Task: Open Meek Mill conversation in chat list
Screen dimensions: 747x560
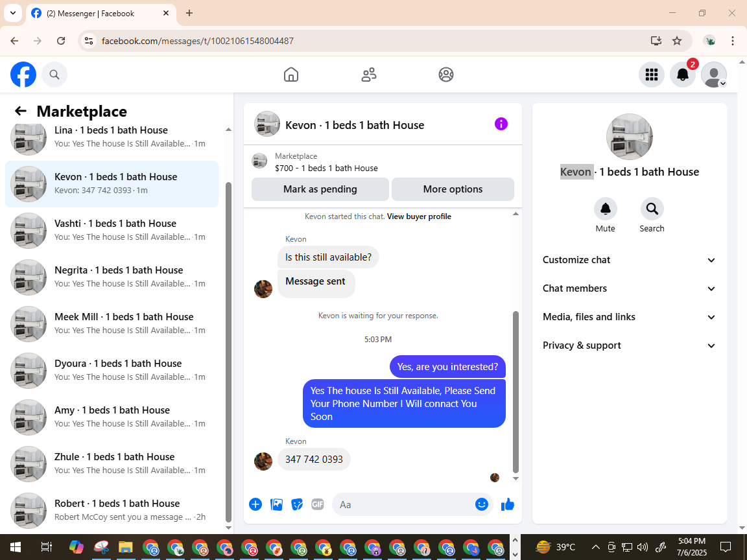Action: point(112,324)
